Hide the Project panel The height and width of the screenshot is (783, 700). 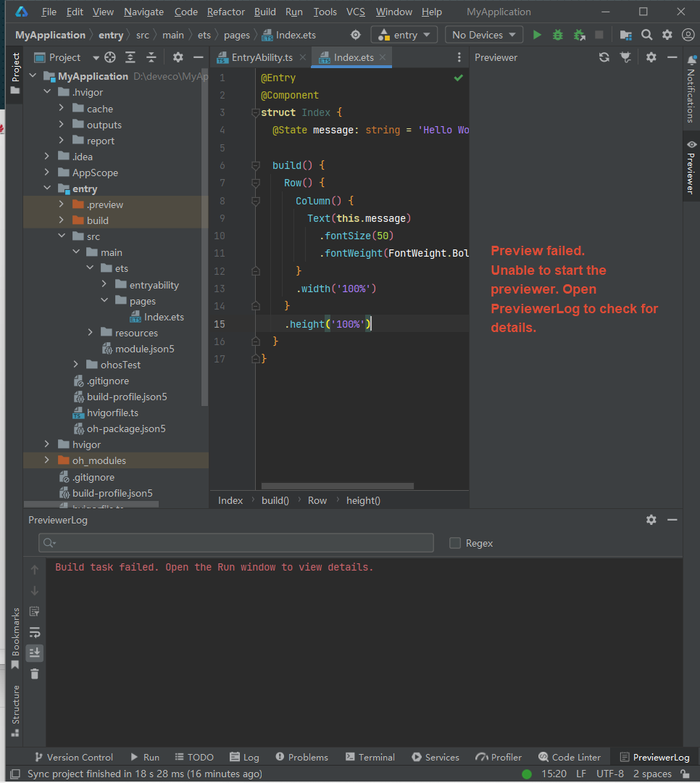pyautogui.click(x=199, y=57)
